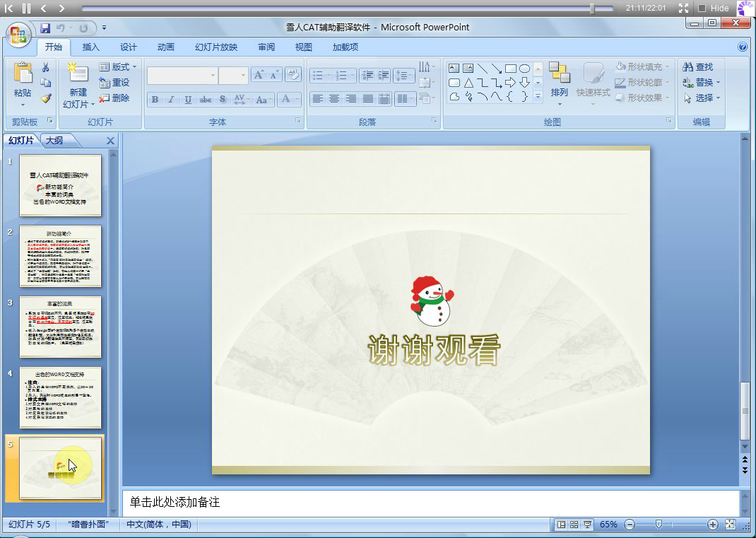Open the Insert ribbon tab

tap(90, 47)
